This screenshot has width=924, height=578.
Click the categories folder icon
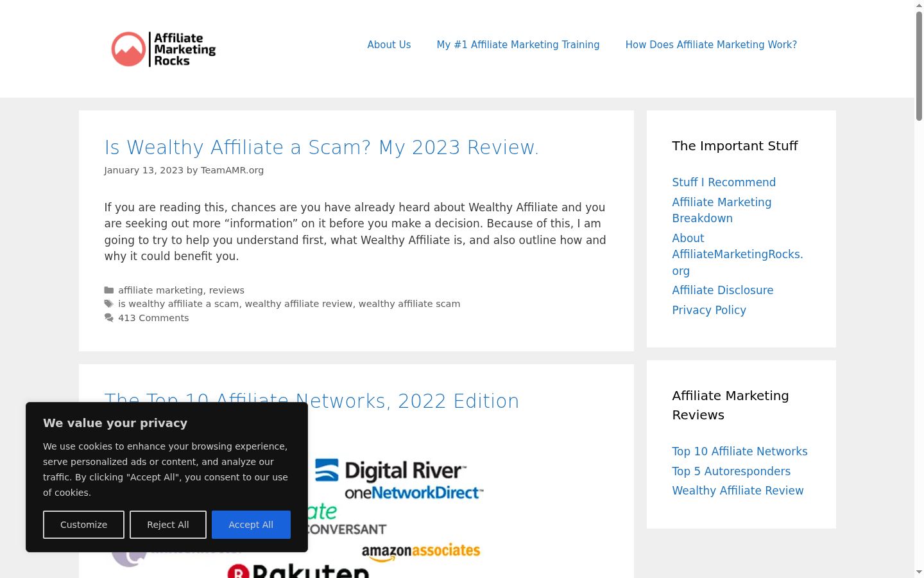109,290
